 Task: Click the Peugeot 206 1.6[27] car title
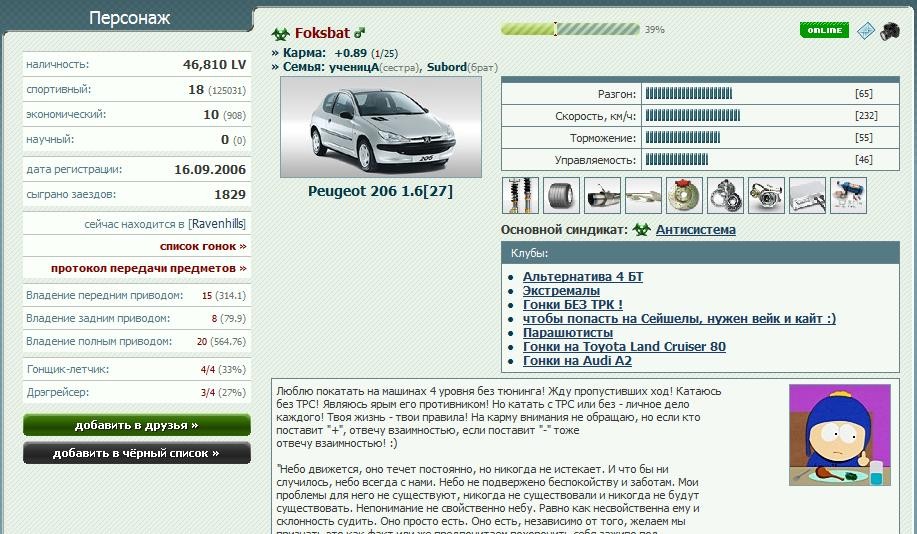(380, 191)
